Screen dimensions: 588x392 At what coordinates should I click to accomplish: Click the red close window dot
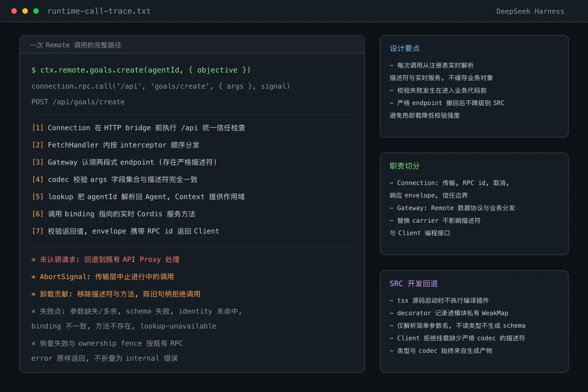tap(14, 11)
